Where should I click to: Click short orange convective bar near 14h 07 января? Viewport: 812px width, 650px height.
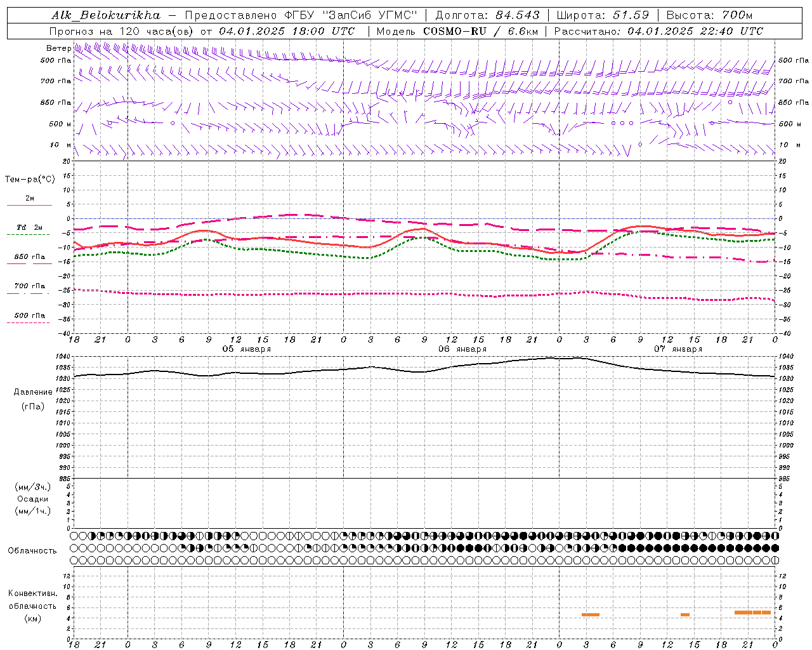pos(685,614)
